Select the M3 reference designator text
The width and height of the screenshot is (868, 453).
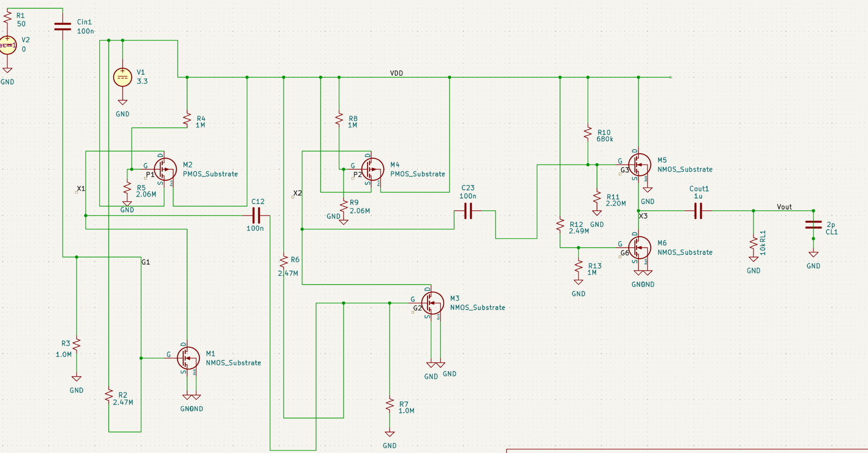[455, 299]
